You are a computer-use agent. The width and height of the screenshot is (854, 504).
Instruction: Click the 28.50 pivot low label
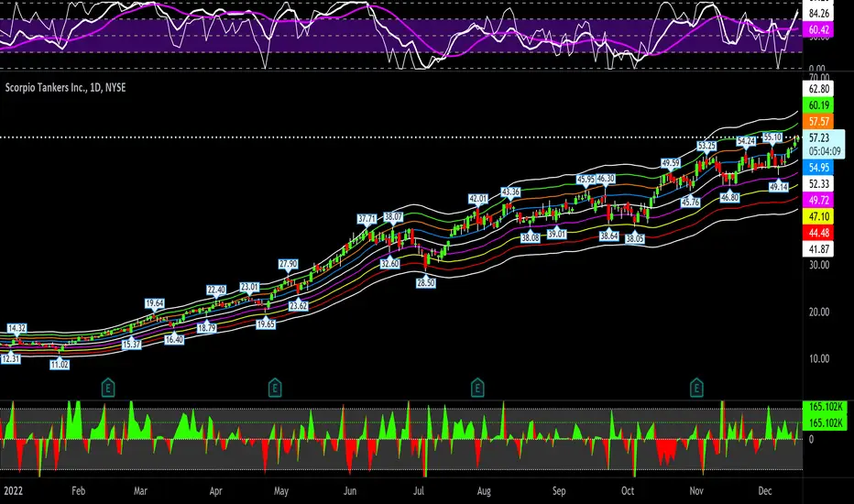pyautogui.click(x=425, y=283)
